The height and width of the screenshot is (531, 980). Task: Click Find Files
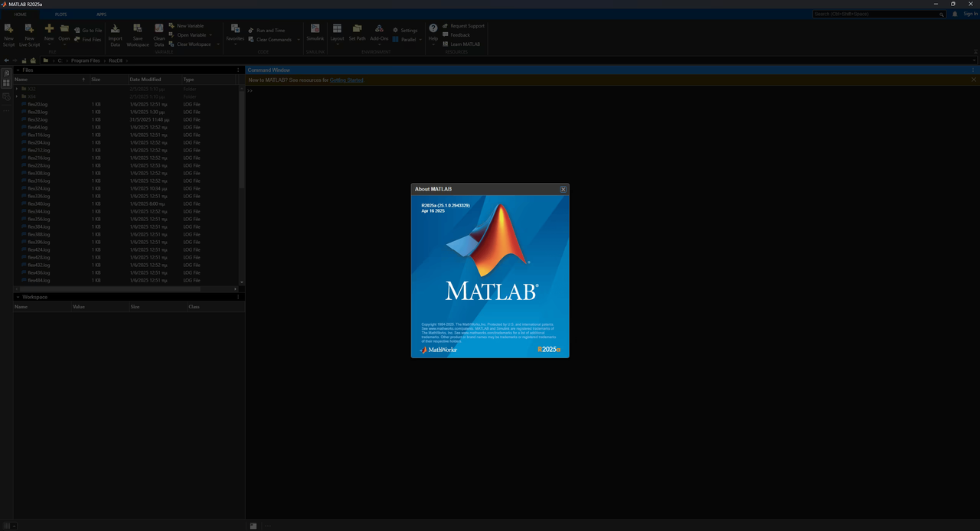click(88, 40)
